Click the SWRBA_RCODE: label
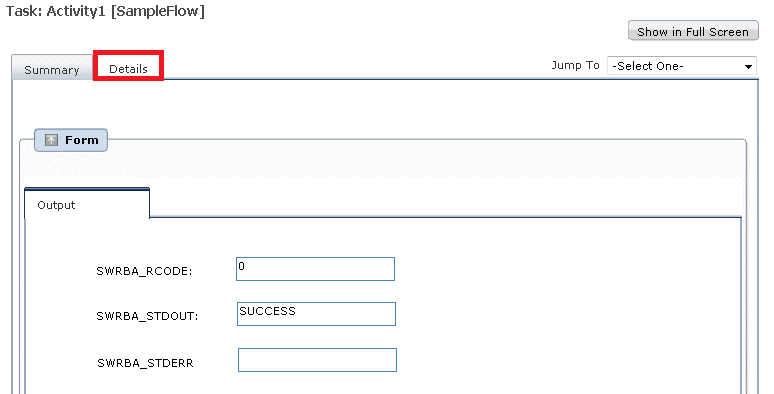The height and width of the screenshot is (394, 774). [x=144, y=271]
